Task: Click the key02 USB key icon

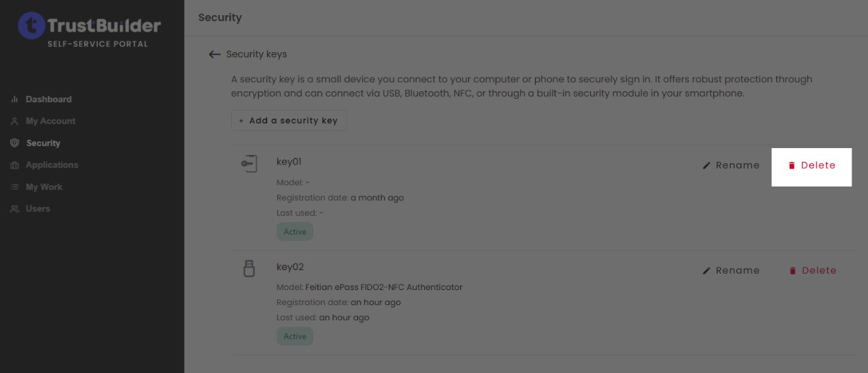Action: coord(250,268)
